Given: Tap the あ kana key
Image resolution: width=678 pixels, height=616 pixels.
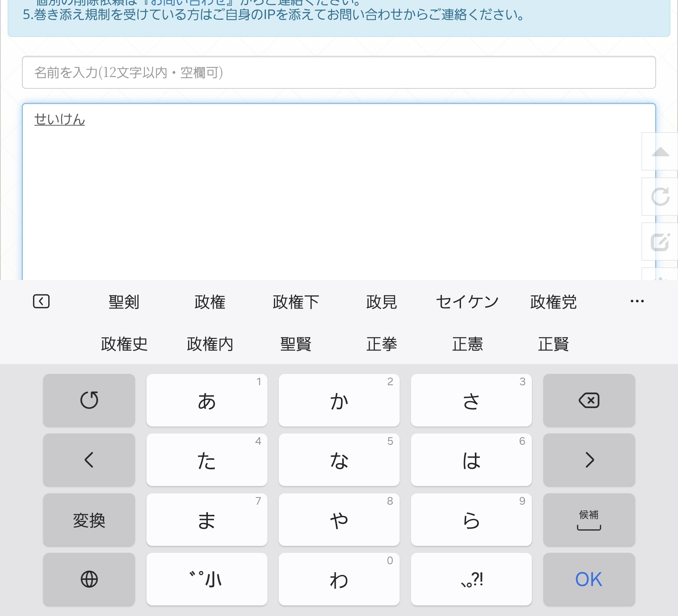Looking at the screenshot, I should 207,400.
